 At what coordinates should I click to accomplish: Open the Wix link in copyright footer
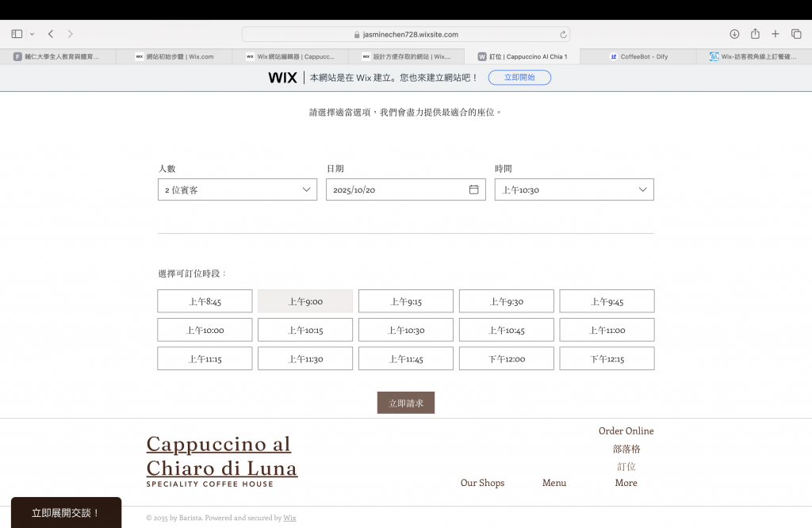click(x=290, y=518)
